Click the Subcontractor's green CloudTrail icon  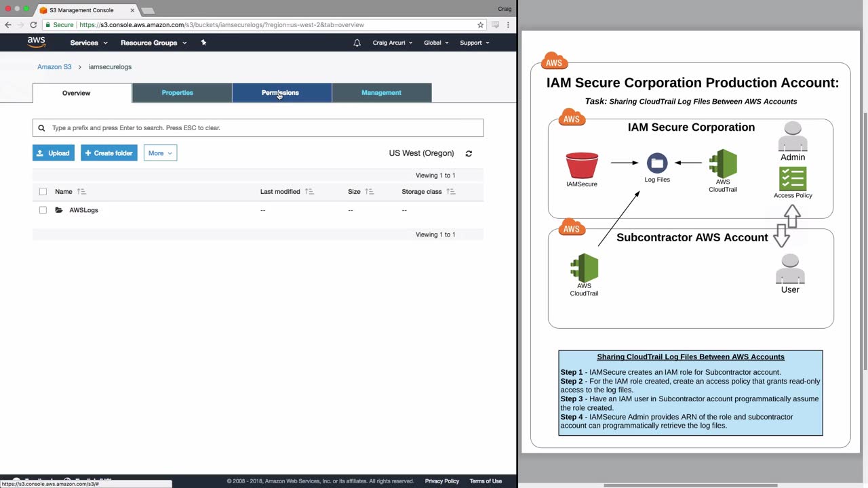tap(584, 268)
